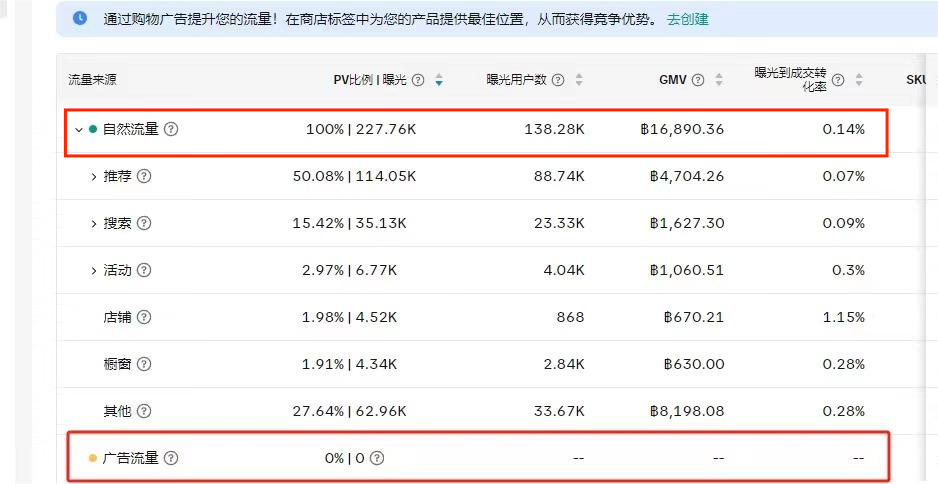Click the green dot beside 自然流量

[x=93, y=129]
